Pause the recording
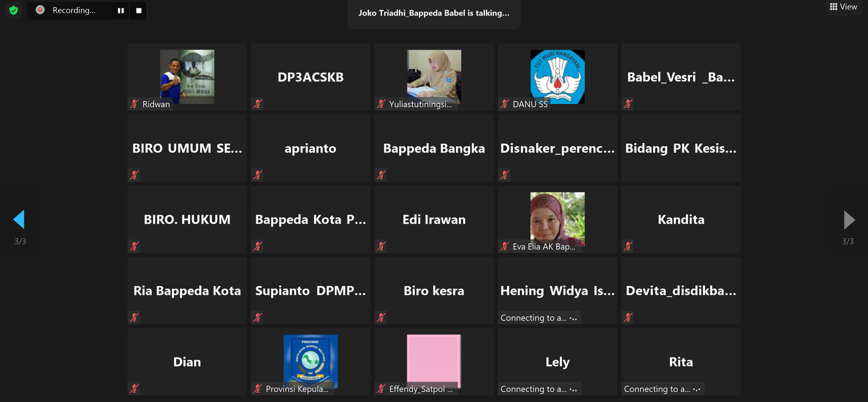 (121, 10)
